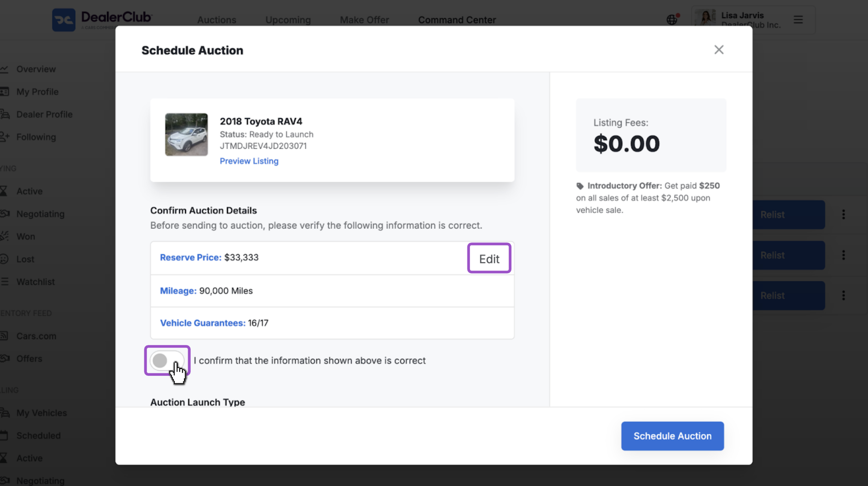Close the Schedule Auction dialog
This screenshot has width=868, height=486.
pyautogui.click(x=719, y=50)
